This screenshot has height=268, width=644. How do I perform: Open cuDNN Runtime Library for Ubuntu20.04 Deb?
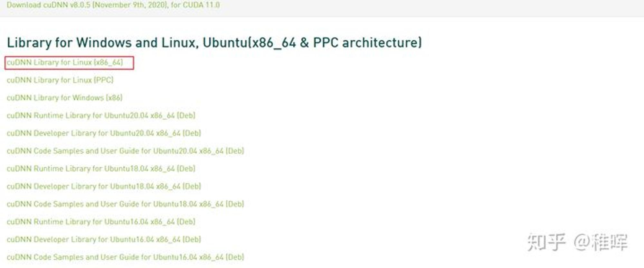click(x=101, y=116)
